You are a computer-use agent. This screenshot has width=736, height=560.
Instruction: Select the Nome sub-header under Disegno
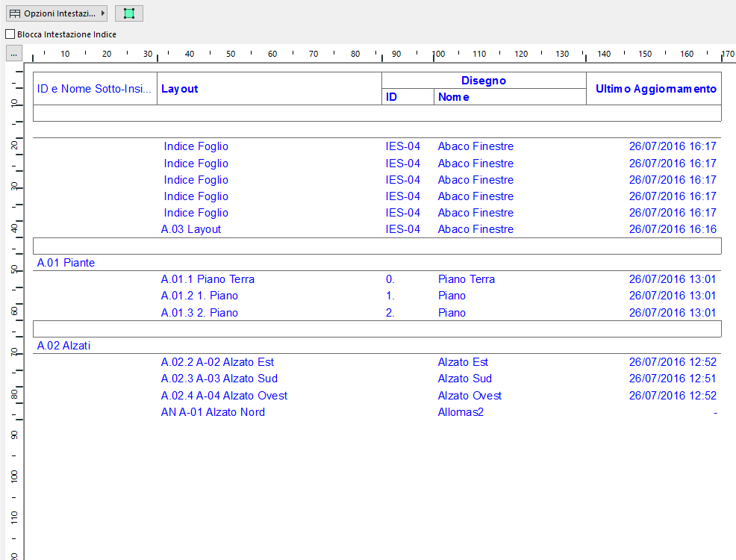(511, 97)
